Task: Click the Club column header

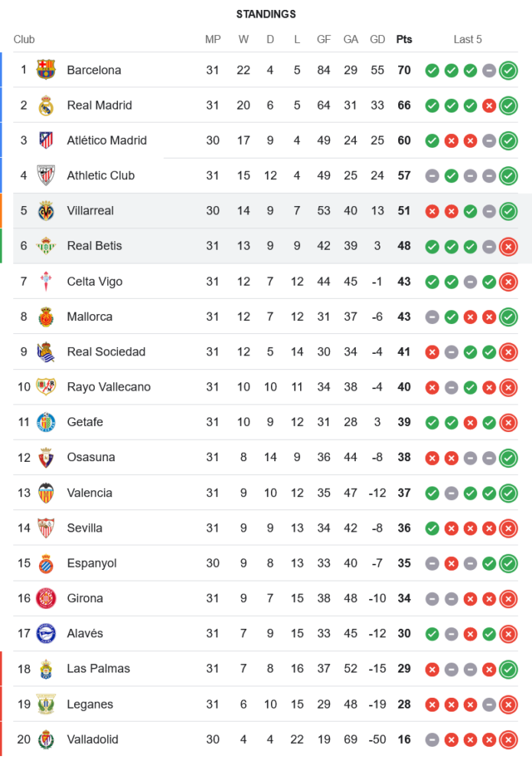Action: pyautogui.click(x=24, y=39)
